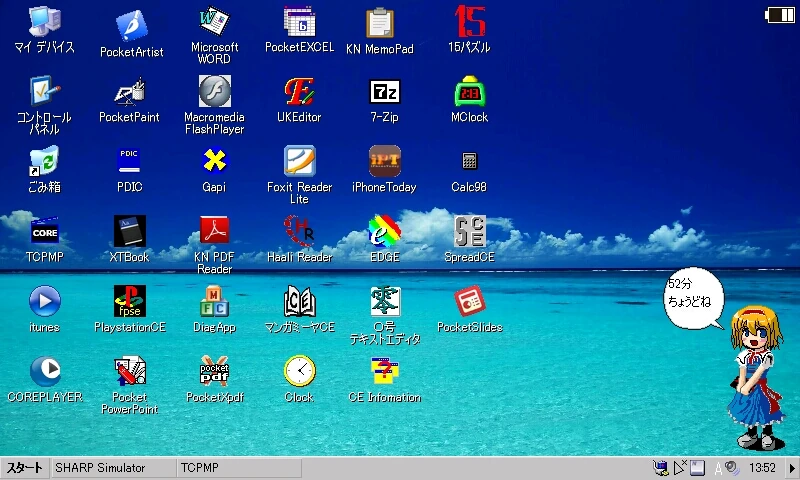The width and height of the screenshot is (800, 480).
Task: Switch to SHARP Simulator taskbar button
Action: tap(114, 468)
